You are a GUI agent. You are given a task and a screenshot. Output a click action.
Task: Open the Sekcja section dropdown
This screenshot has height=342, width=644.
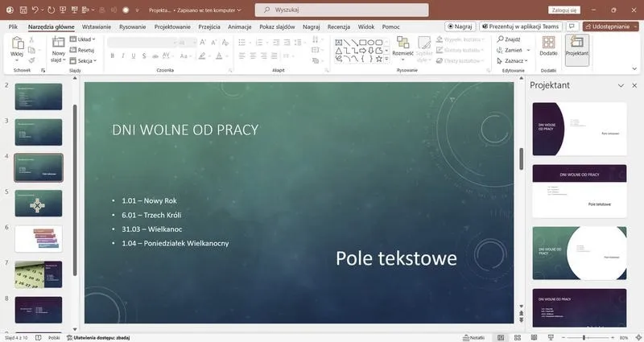(x=83, y=61)
